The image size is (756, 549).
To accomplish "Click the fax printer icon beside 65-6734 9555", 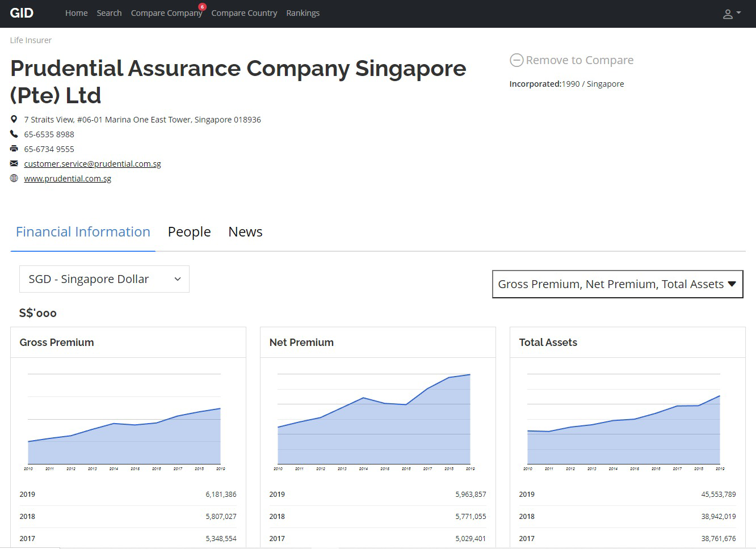I will pyautogui.click(x=14, y=149).
